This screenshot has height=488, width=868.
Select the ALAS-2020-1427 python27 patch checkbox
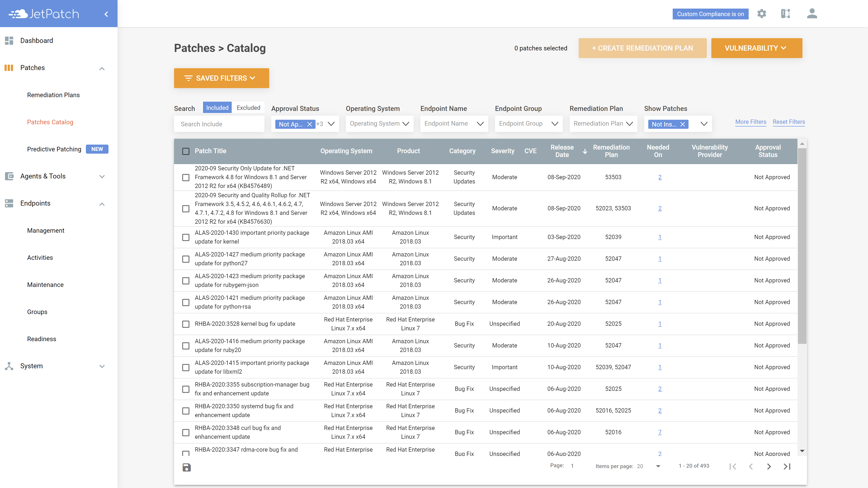pyautogui.click(x=186, y=259)
